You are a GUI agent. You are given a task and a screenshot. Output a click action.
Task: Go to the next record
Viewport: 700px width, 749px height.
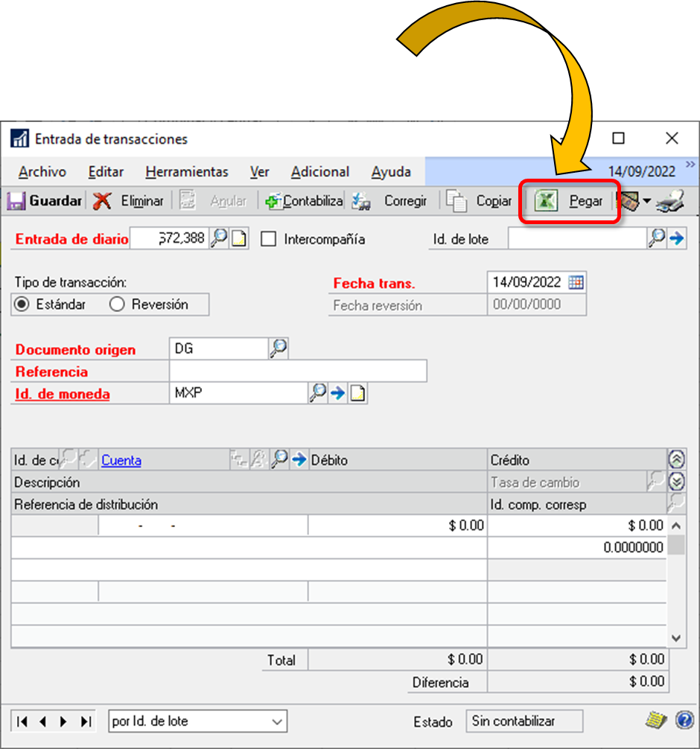tap(63, 721)
